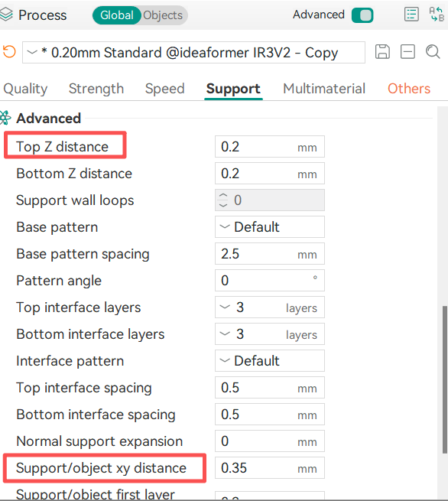Switch to Objects mode
The image size is (448, 501).
(x=163, y=15)
